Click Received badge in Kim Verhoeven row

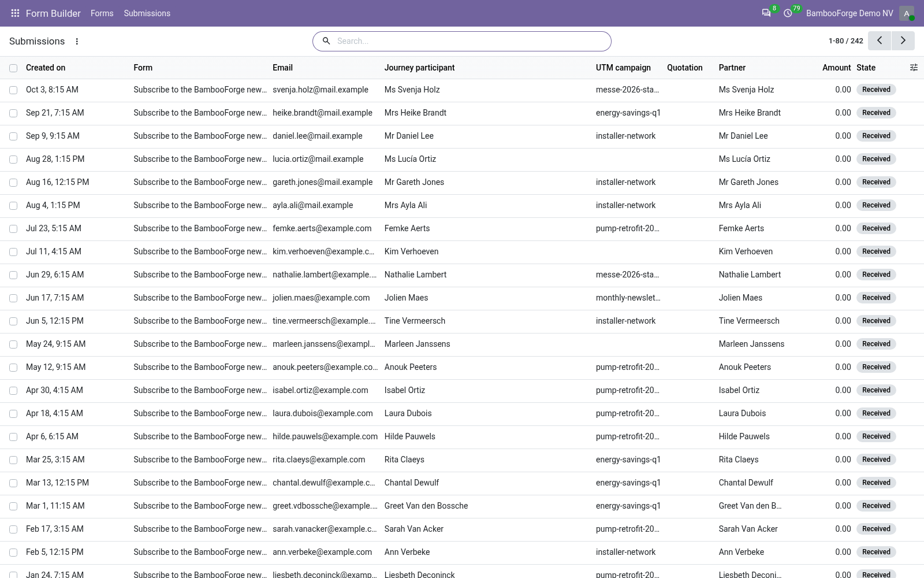coord(876,251)
